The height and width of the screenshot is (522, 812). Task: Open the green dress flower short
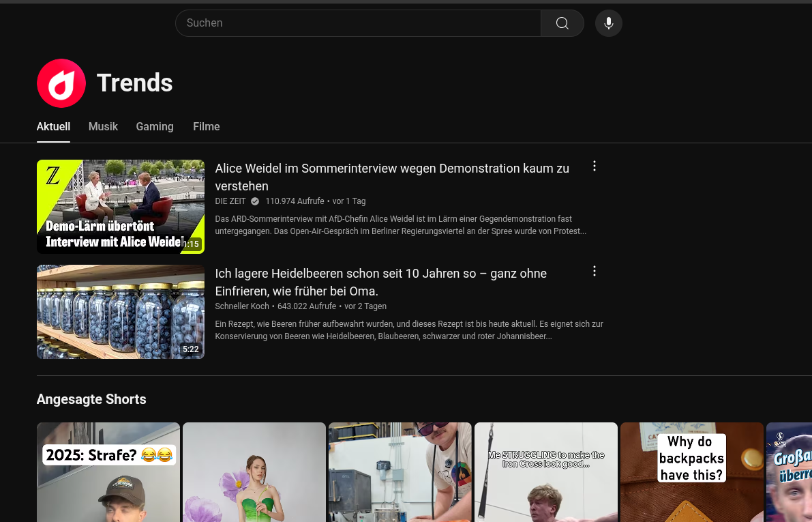[254, 472]
